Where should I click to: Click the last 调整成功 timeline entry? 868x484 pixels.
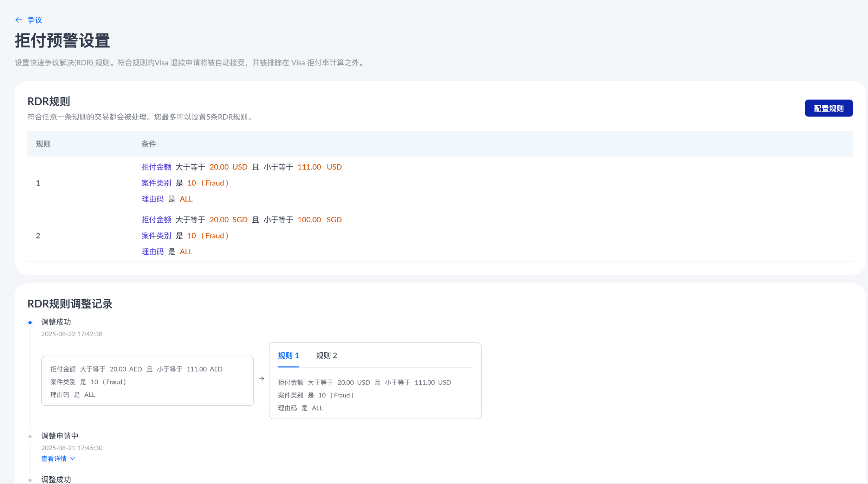click(56, 479)
